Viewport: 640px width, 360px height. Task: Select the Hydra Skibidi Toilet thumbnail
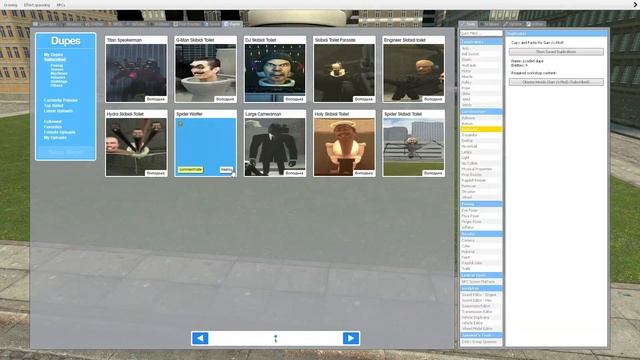[136, 147]
